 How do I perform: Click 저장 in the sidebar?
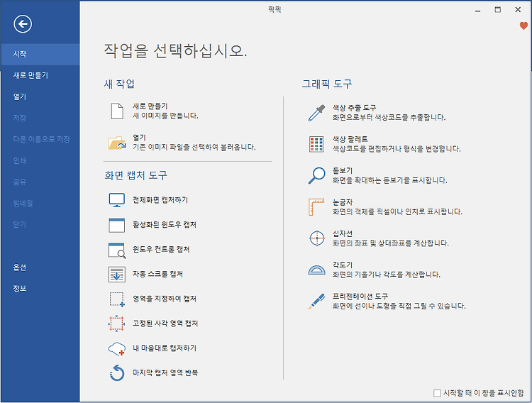40,118
